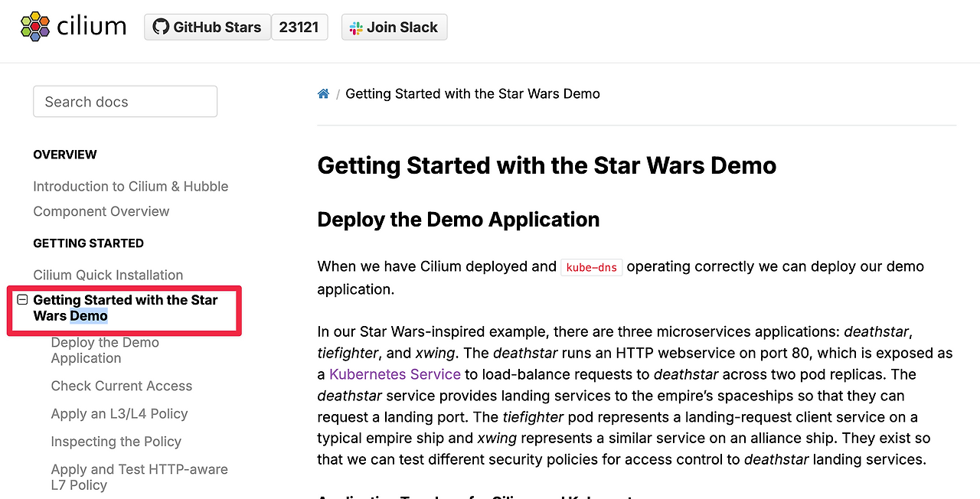The image size is (980, 499).
Task: Click the Slack logo icon
Action: pyautogui.click(x=356, y=28)
